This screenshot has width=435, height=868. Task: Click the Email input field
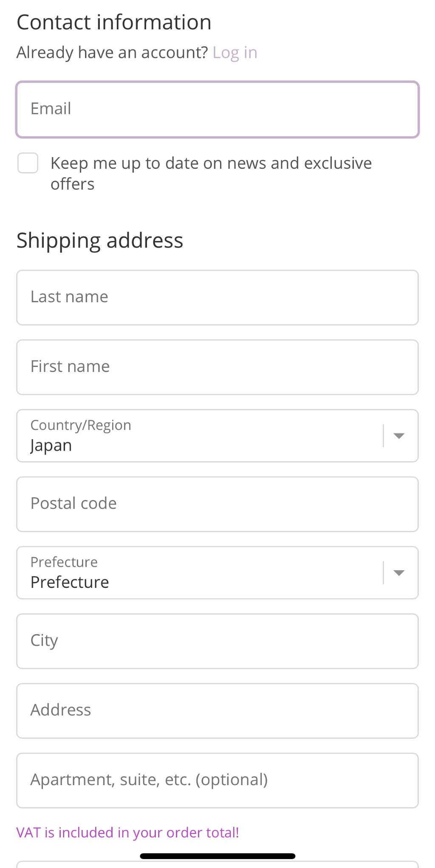[x=217, y=109]
